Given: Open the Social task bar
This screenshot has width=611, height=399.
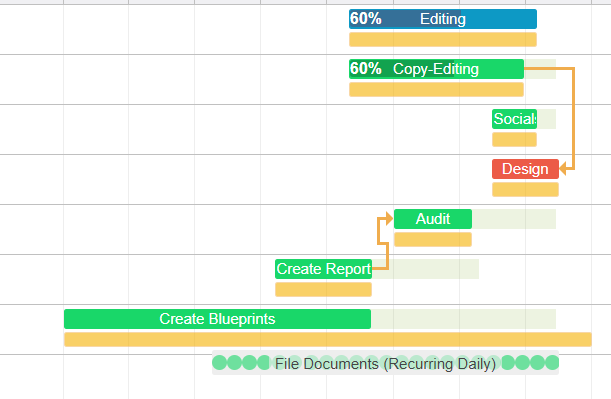Looking at the screenshot, I should tap(514, 119).
